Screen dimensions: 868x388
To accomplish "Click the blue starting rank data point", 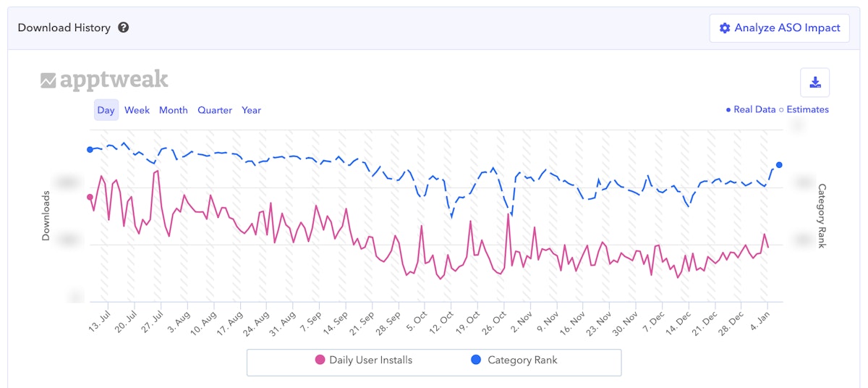I will point(90,150).
